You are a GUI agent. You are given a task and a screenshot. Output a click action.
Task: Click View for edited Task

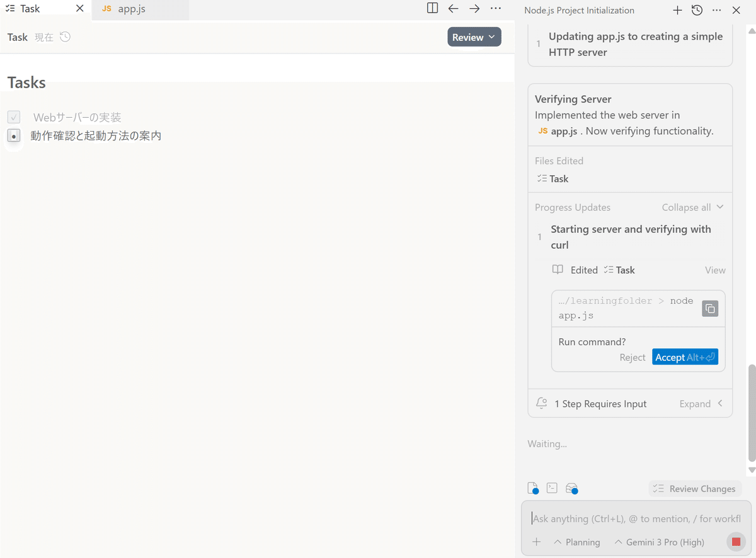[715, 270]
